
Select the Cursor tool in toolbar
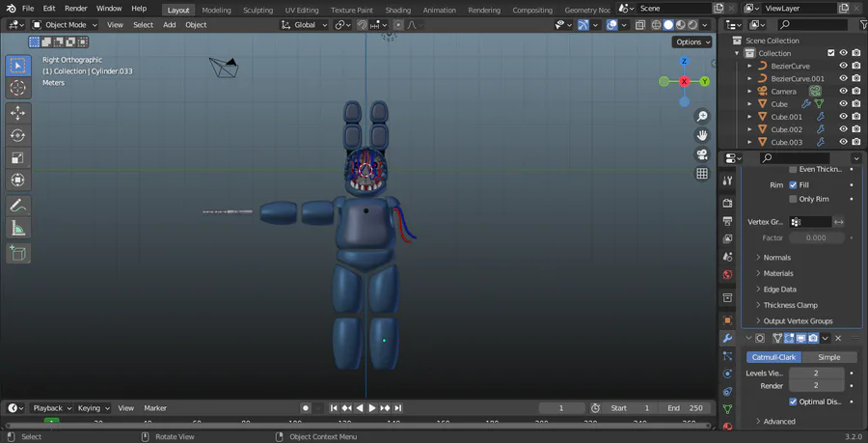click(x=17, y=89)
